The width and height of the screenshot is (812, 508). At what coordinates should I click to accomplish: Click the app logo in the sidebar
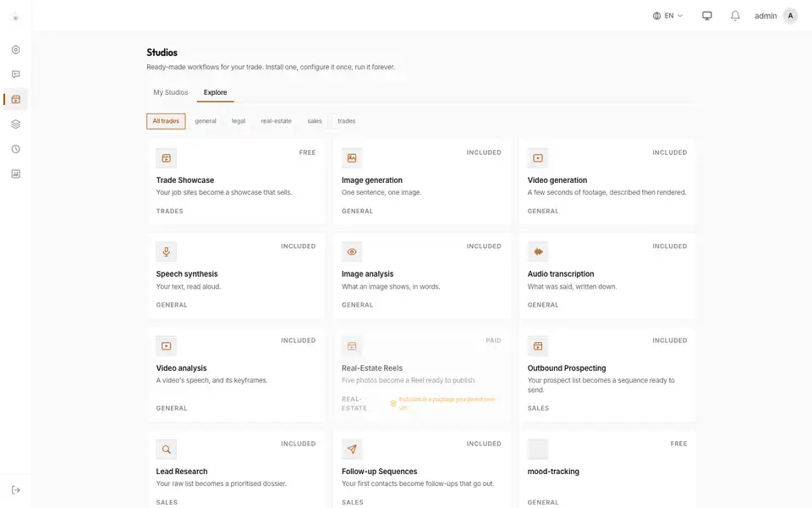pyautogui.click(x=15, y=17)
